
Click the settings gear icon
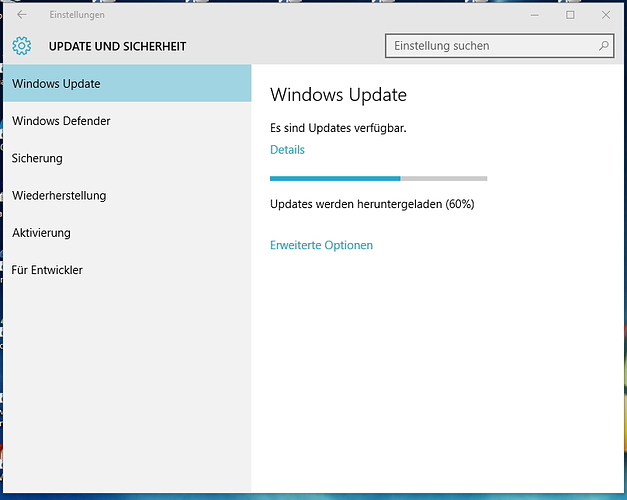pyautogui.click(x=22, y=46)
